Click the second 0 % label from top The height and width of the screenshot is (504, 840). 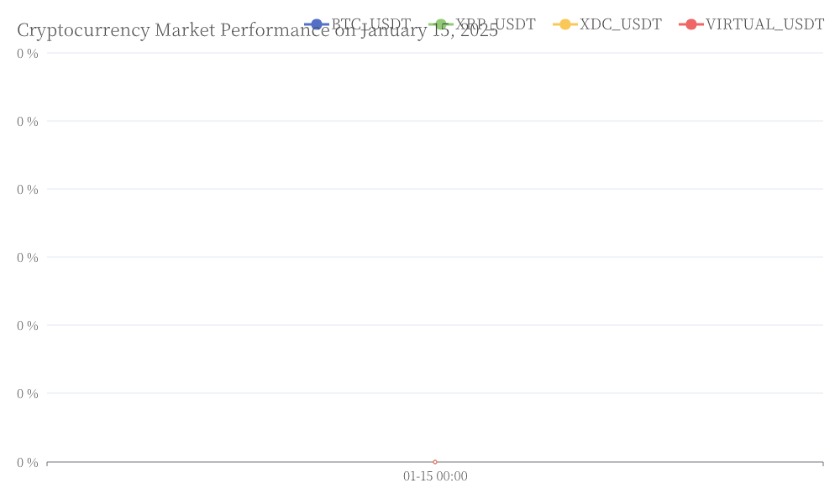28,122
